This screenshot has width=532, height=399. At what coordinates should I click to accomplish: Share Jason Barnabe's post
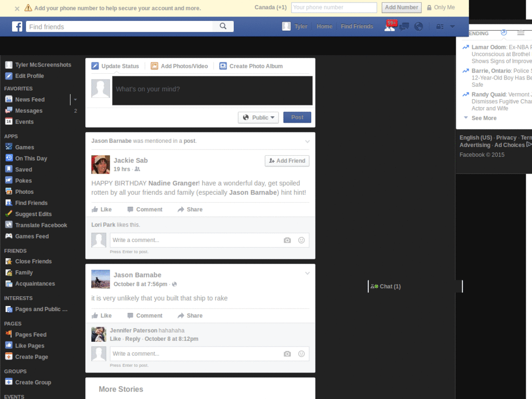[x=190, y=315]
